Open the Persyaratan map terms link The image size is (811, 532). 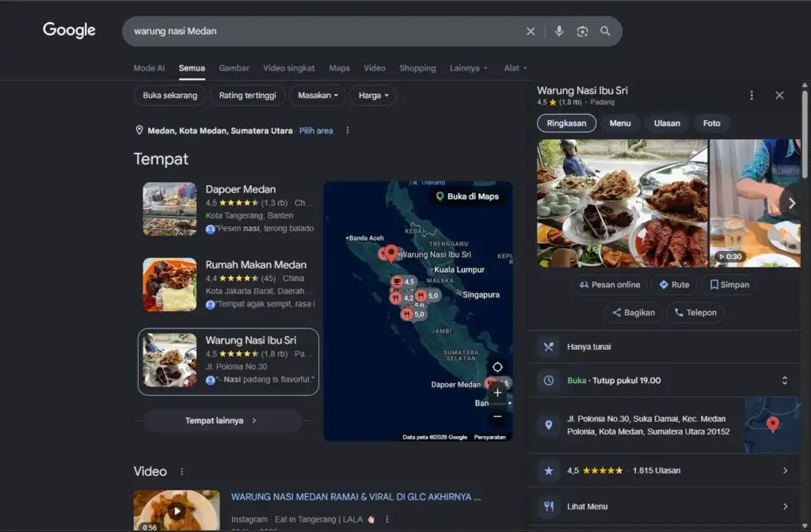coord(489,437)
